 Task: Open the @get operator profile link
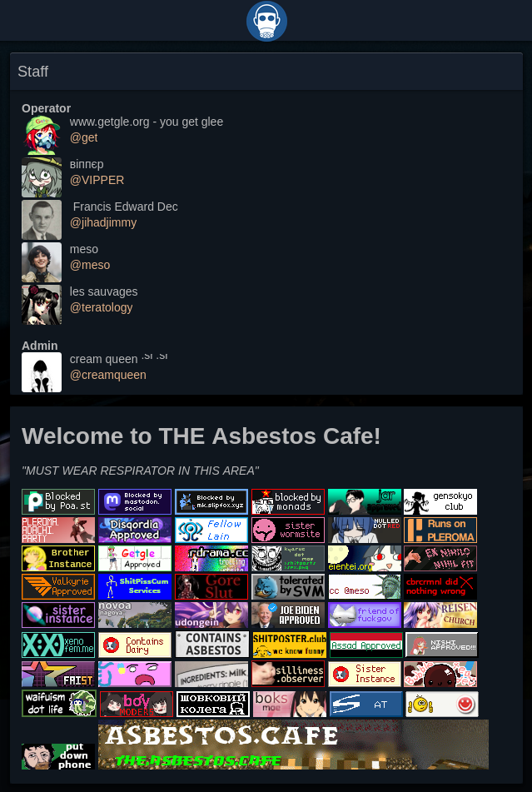point(84,137)
